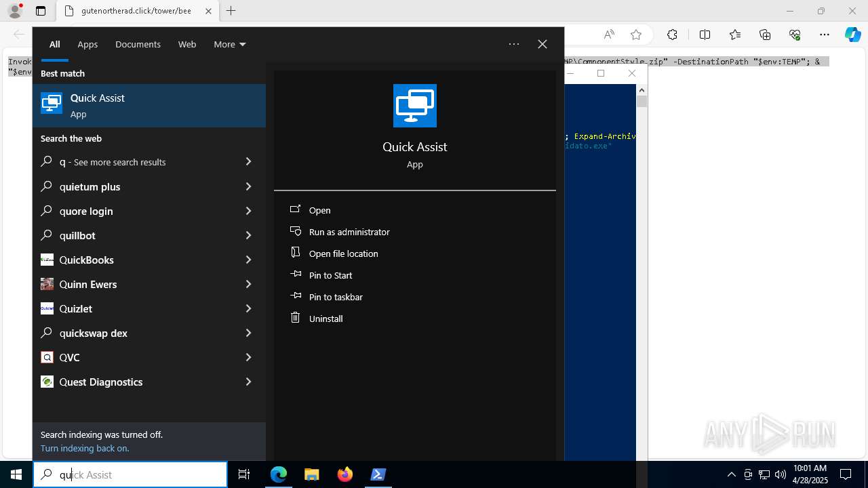This screenshot has width=868, height=488.
Task: Switch to the Apps search tab
Action: [x=87, y=44]
